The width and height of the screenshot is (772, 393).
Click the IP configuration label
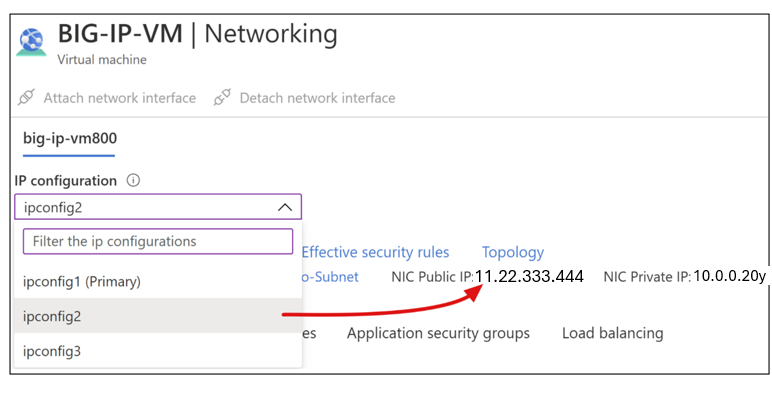pos(65,181)
